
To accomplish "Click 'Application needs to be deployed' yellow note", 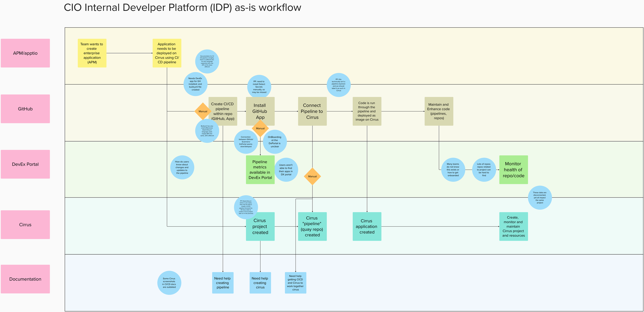I will pos(167,53).
